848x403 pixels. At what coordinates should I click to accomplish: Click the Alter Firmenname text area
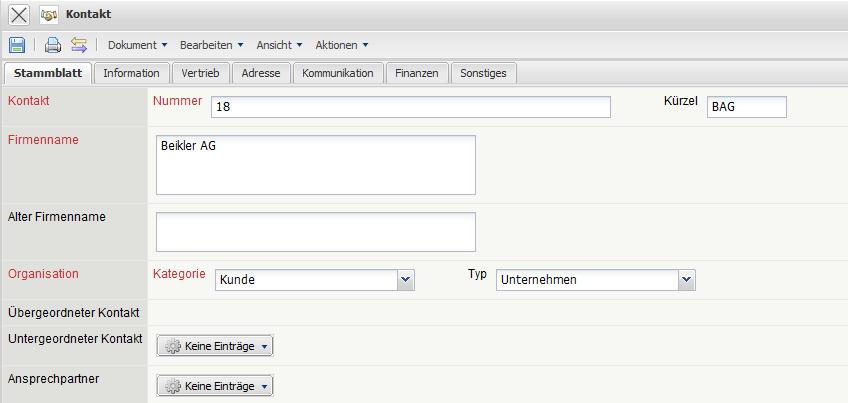pos(316,232)
